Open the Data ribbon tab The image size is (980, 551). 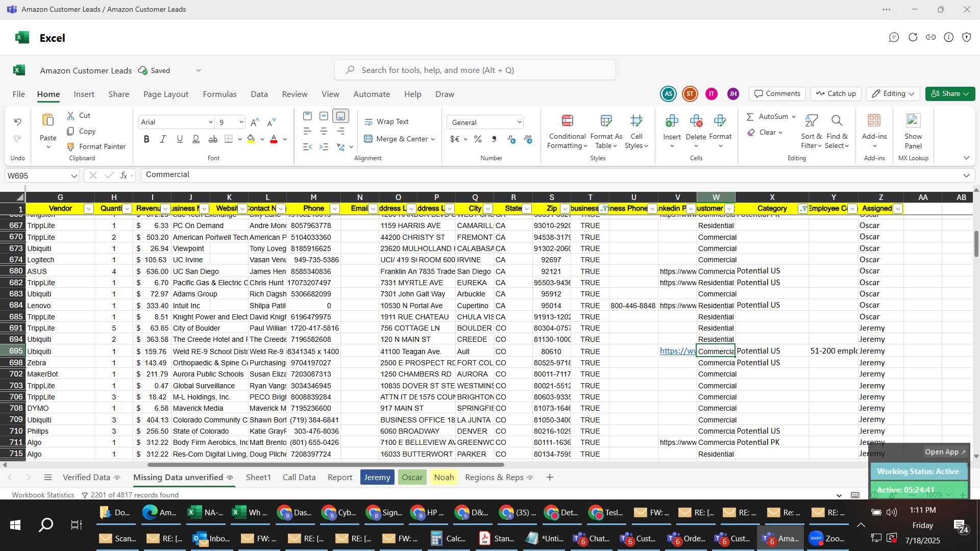click(259, 94)
